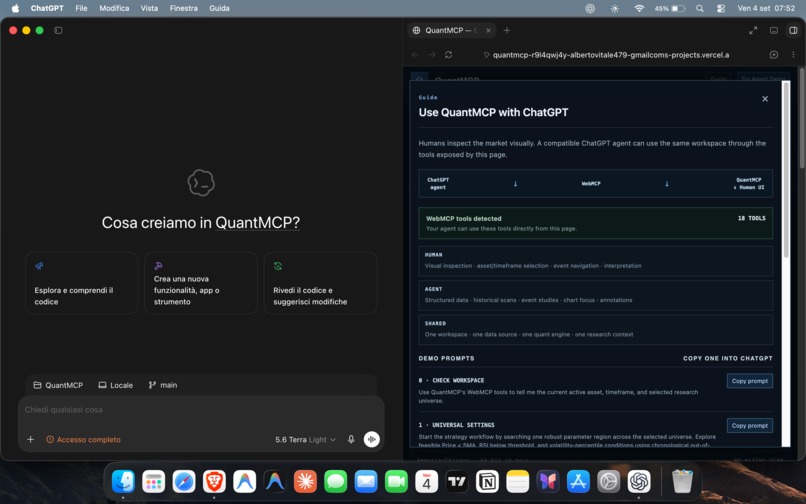Open the main branch selector
The width and height of the screenshot is (806, 504).
162,385
